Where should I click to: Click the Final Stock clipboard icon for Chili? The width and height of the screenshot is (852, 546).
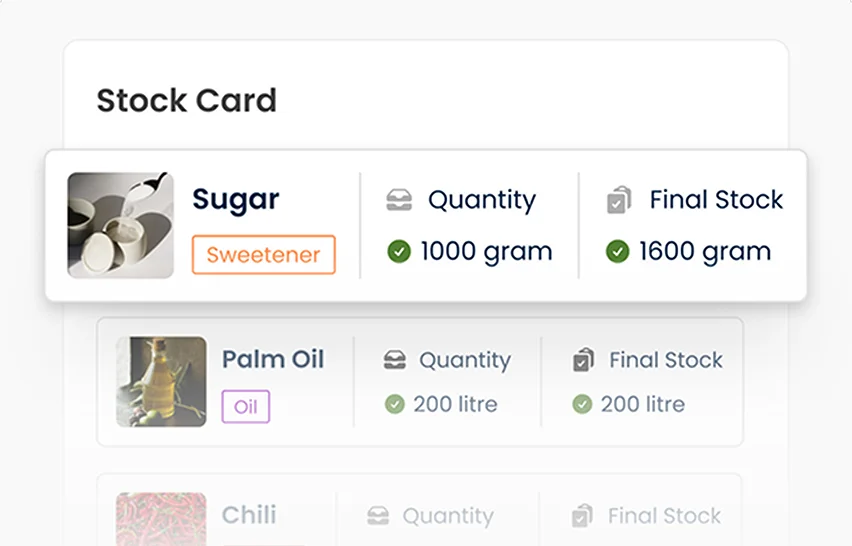(x=582, y=516)
